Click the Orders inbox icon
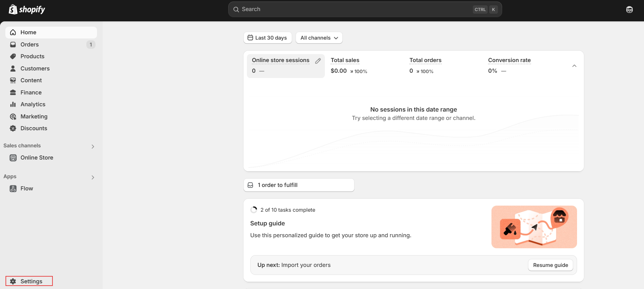The image size is (644, 289). (13, 45)
